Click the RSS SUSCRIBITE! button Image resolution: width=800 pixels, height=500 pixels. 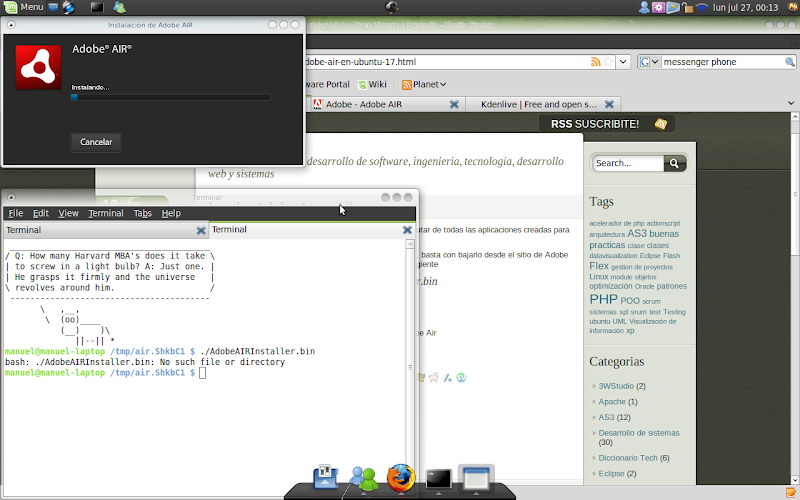607,124
